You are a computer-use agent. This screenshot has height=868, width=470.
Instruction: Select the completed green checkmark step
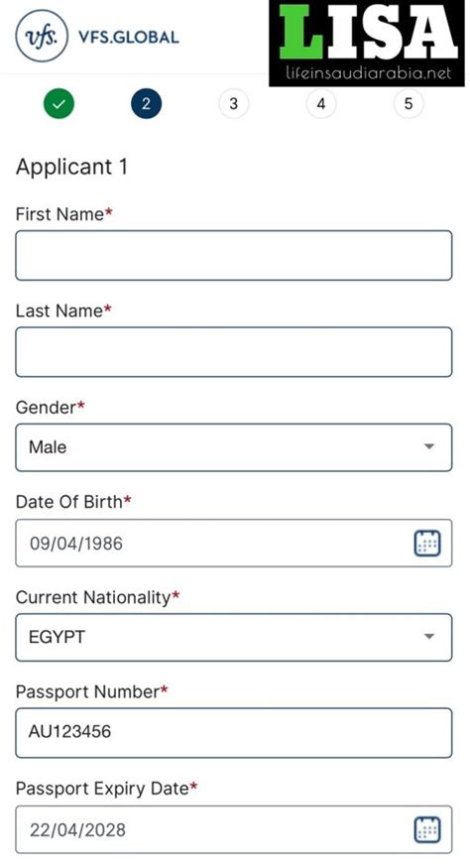pos(59,103)
